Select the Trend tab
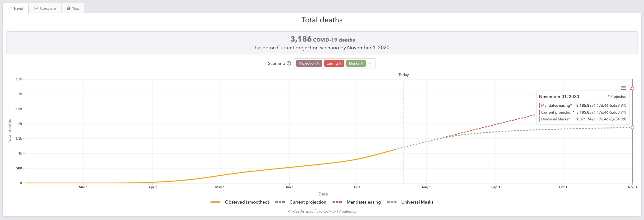Screen dimensions: 644x220 pyautogui.click(x=16, y=8)
